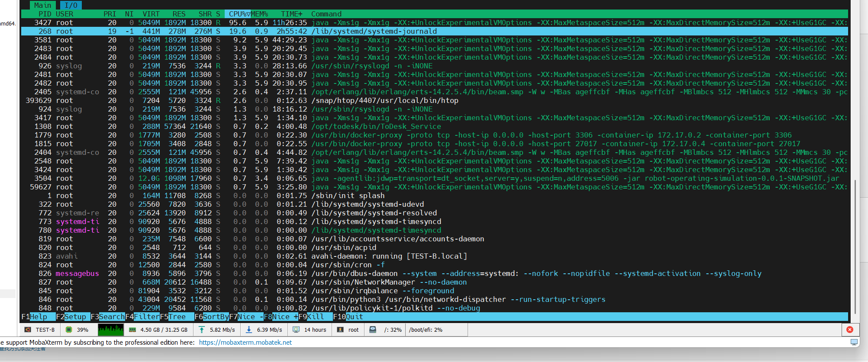The width and height of the screenshot is (868, 362).
Task: Select the /sbin/init splash row
Action: point(435,195)
